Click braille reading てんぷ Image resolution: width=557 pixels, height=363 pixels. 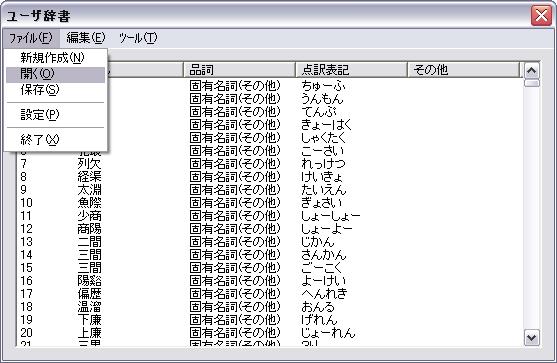(x=318, y=112)
